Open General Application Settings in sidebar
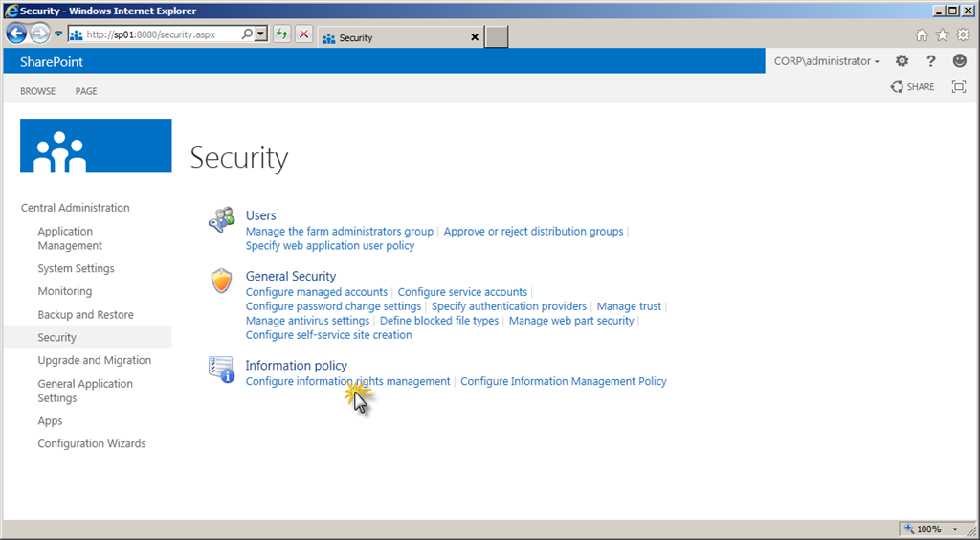Image resolution: width=980 pixels, height=540 pixels. point(85,391)
